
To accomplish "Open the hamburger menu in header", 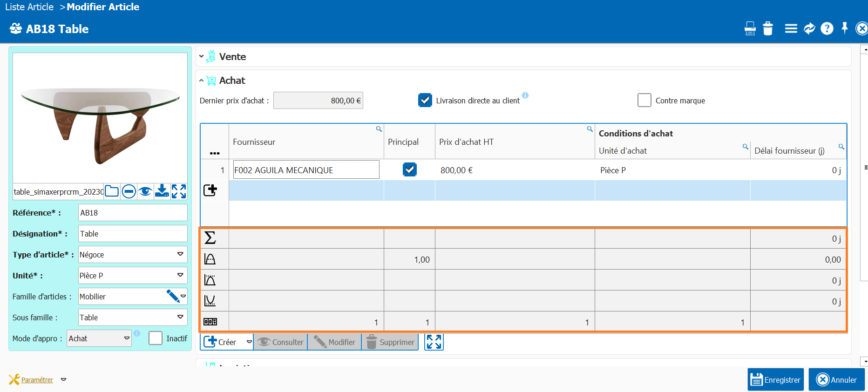I will pos(791,29).
